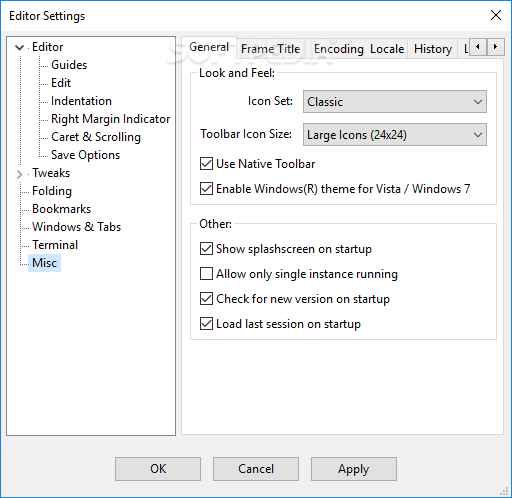Click the OK button
Image resolution: width=512 pixels, height=498 pixels.
pos(158,469)
